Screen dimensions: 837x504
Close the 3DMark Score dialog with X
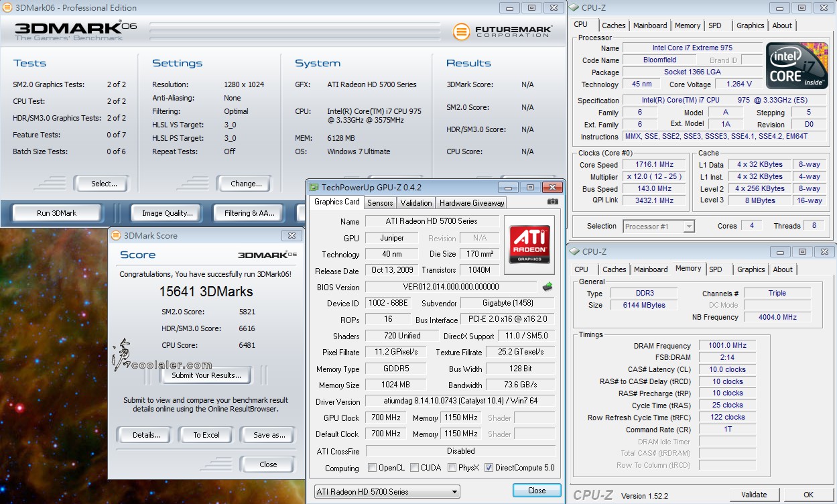[x=292, y=236]
